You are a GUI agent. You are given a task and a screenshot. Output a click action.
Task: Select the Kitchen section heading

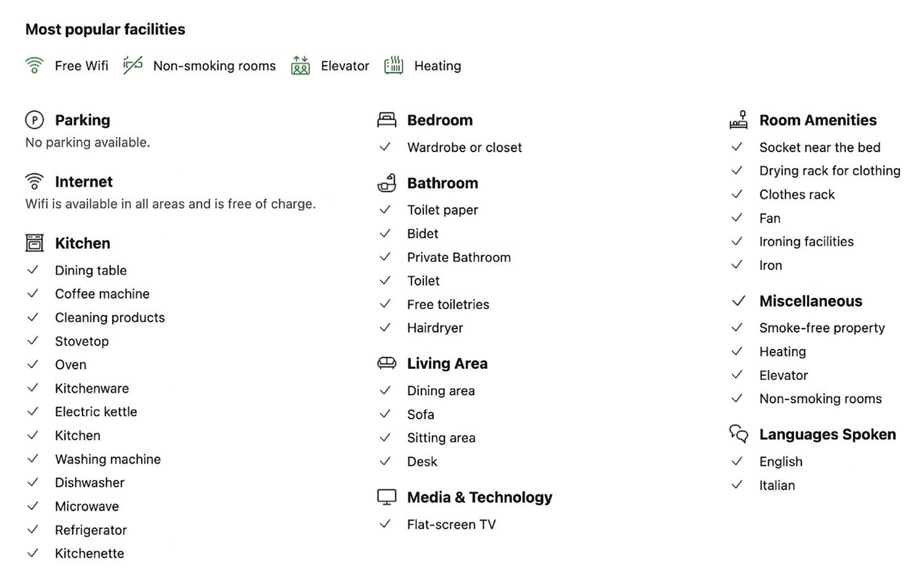(83, 243)
